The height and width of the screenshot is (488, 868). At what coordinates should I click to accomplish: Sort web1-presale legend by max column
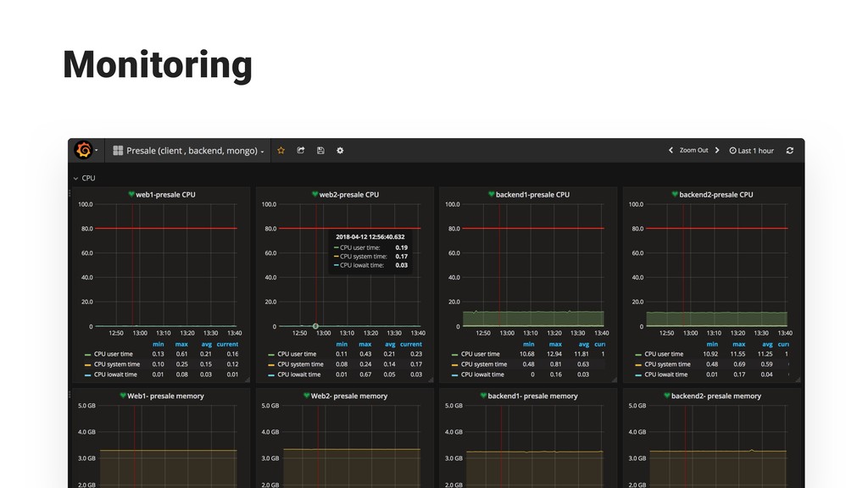pos(181,344)
